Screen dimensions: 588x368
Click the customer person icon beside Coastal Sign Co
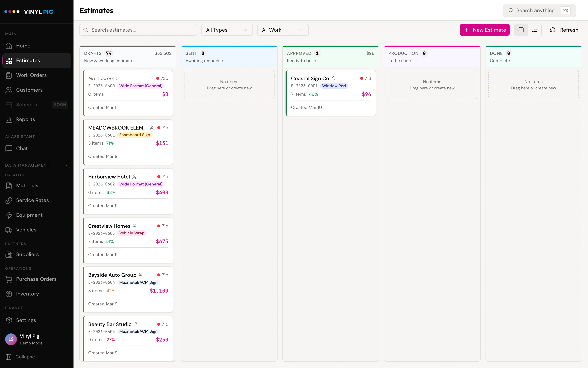[x=333, y=78]
